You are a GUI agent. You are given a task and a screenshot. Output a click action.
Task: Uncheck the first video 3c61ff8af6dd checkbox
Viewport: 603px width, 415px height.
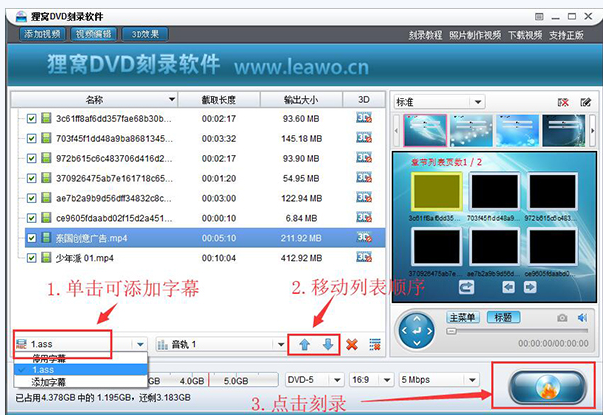pos(32,118)
